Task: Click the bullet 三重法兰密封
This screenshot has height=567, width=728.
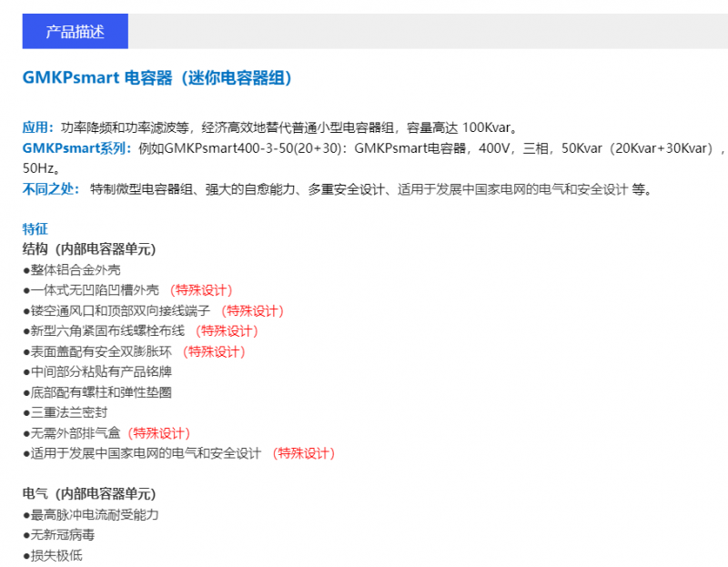Action: 66,412
